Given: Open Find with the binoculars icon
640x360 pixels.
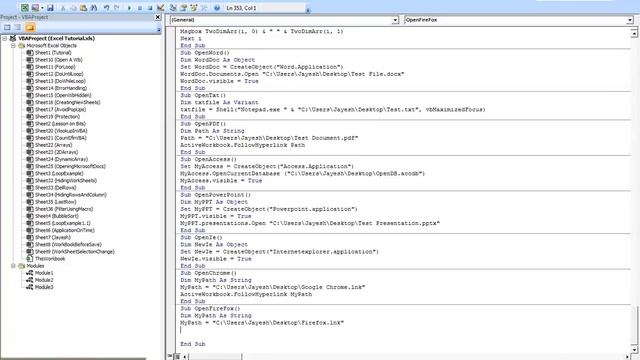Looking at the screenshot, I should click(x=94, y=8).
